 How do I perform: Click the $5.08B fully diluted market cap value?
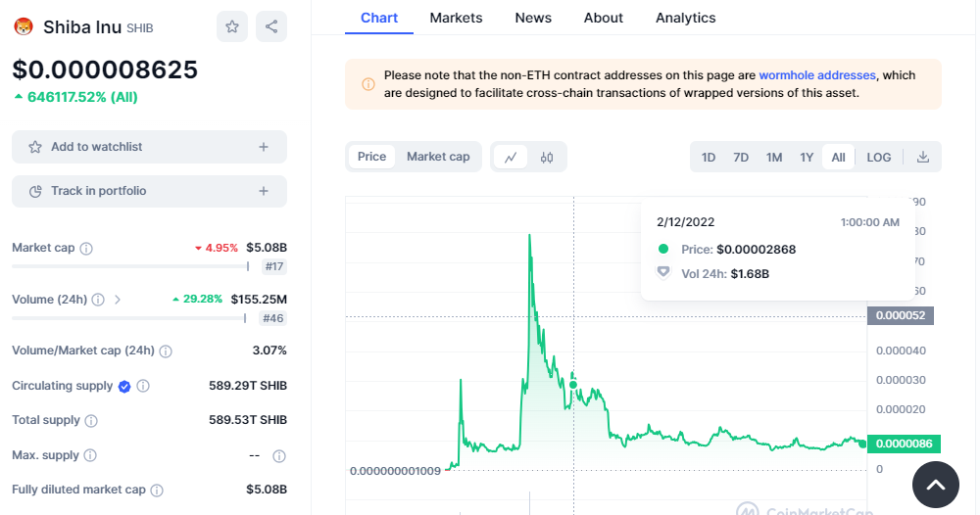click(267, 490)
